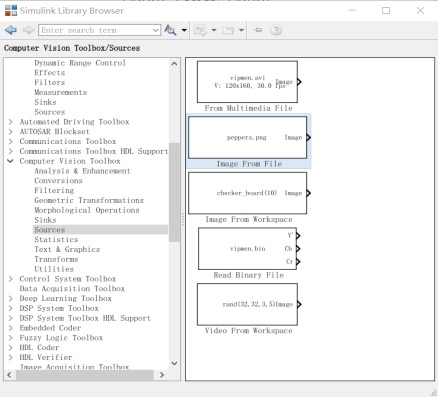Select the From Multimedia File block
Screen dimensions: 438x397
[247, 82]
